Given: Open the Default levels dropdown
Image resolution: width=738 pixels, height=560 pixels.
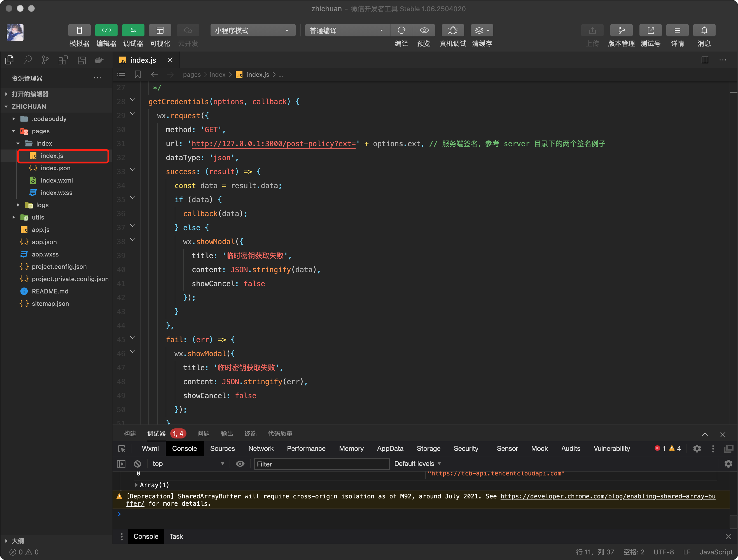Looking at the screenshot, I should click(417, 464).
